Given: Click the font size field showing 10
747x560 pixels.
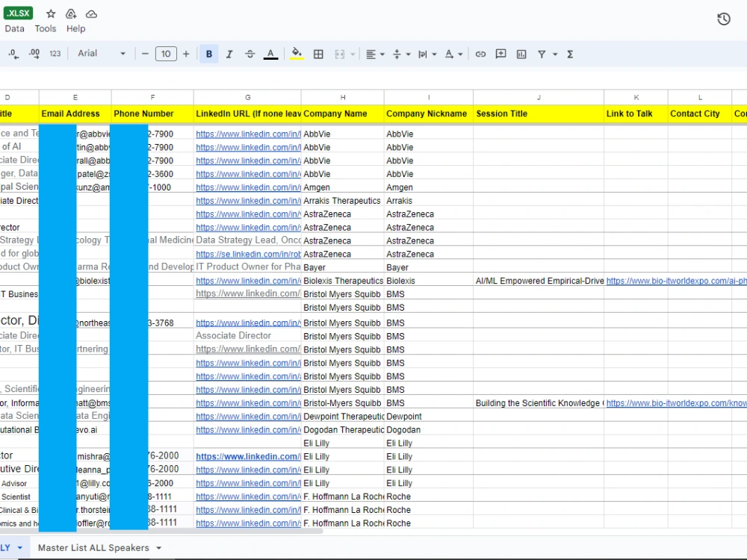Looking at the screenshot, I should 166,55.
